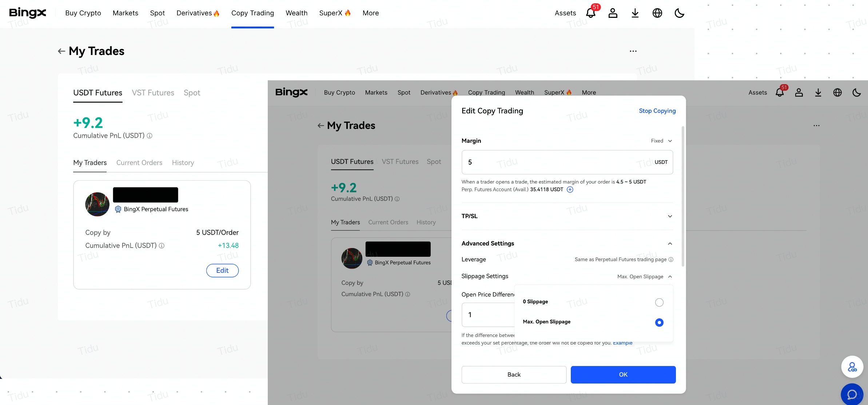The image size is (868, 405).
Task: Open language globe icon in top navigation
Action: click(x=657, y=13)
